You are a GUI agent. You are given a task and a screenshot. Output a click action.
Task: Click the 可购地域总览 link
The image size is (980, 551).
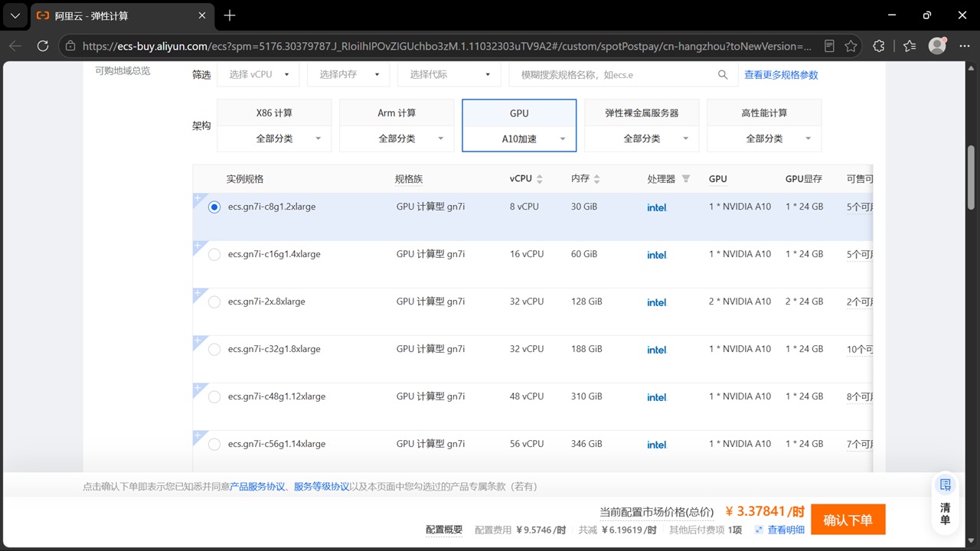pyautogui.click(x=122, y=70)
